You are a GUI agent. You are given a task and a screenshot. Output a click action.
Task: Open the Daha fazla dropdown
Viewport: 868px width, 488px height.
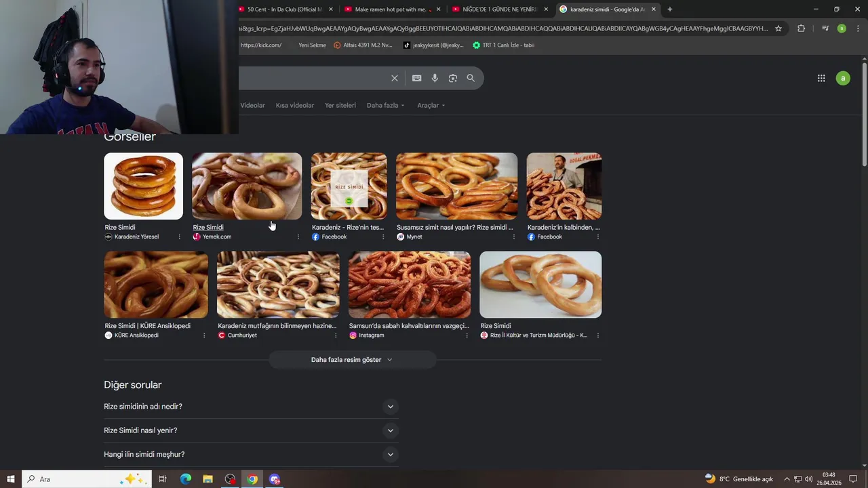(x=385, y=105)
